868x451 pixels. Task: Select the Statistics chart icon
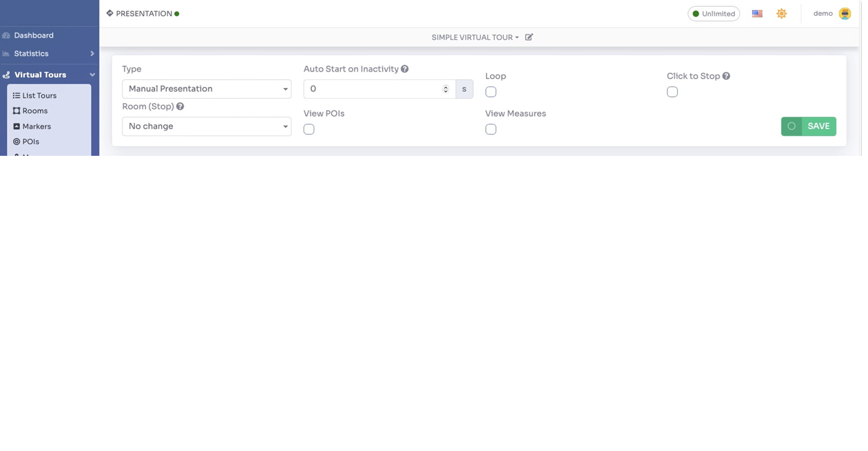pos(6,54)
